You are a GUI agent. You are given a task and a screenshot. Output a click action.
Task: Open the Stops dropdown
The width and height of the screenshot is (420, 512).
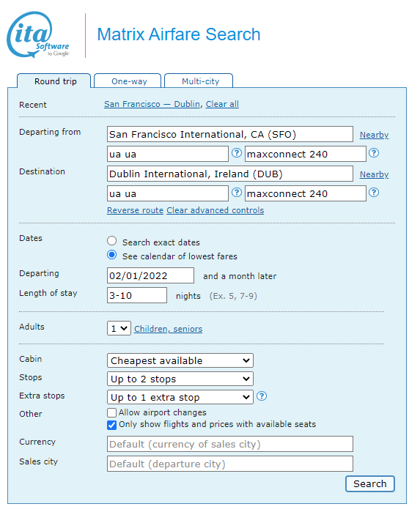click(x=180, y=379)
